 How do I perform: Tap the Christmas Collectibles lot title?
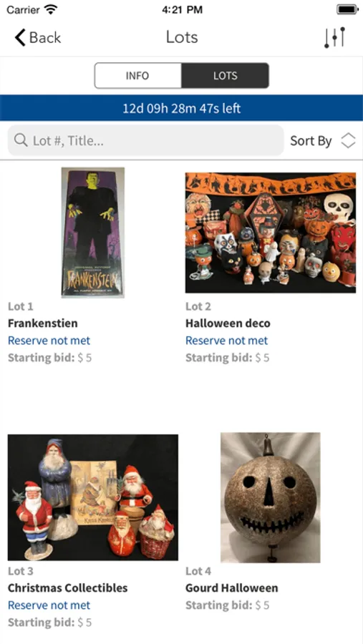tap(68, 587)
